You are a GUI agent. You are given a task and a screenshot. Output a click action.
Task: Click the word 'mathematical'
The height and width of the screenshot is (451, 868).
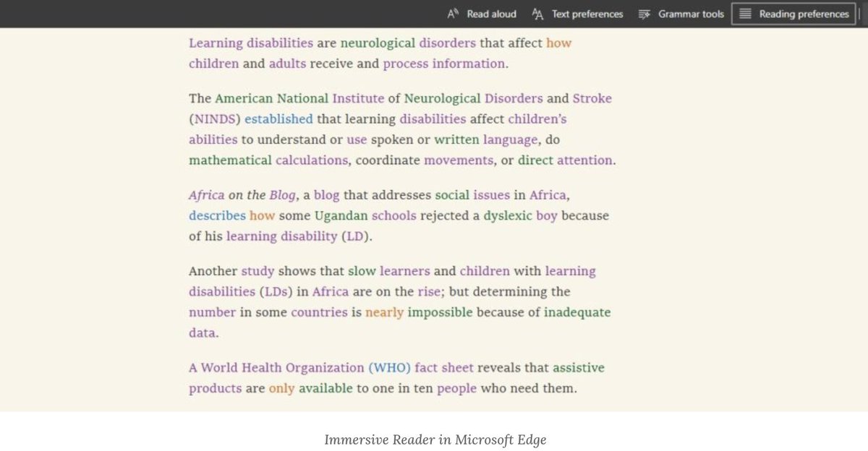[230, 160]
